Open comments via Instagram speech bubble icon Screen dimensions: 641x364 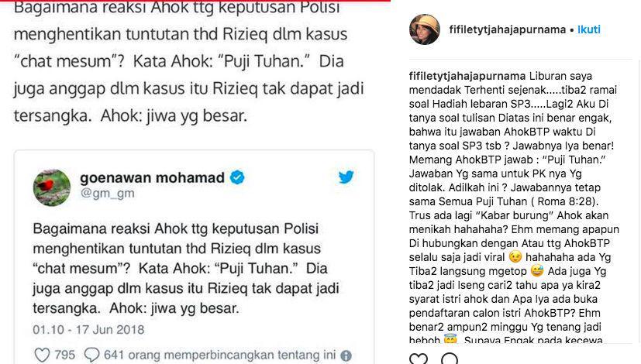(x=450, y=359)
